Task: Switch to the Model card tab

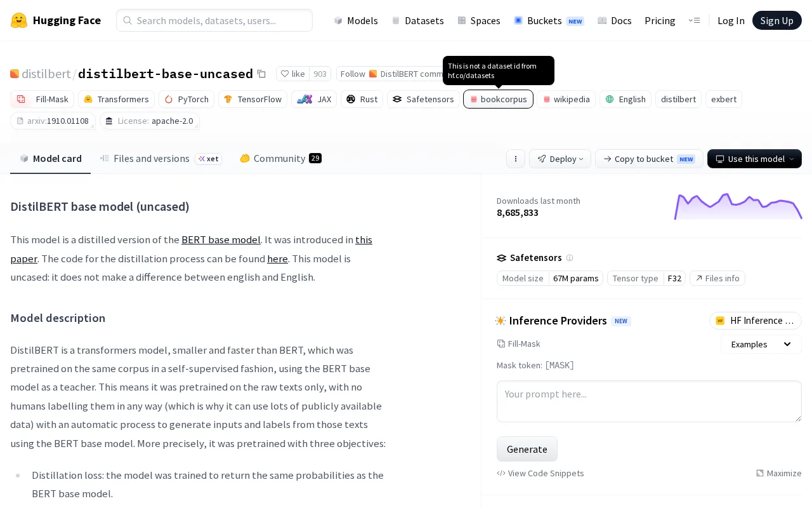Action: [x=50, y=159]
